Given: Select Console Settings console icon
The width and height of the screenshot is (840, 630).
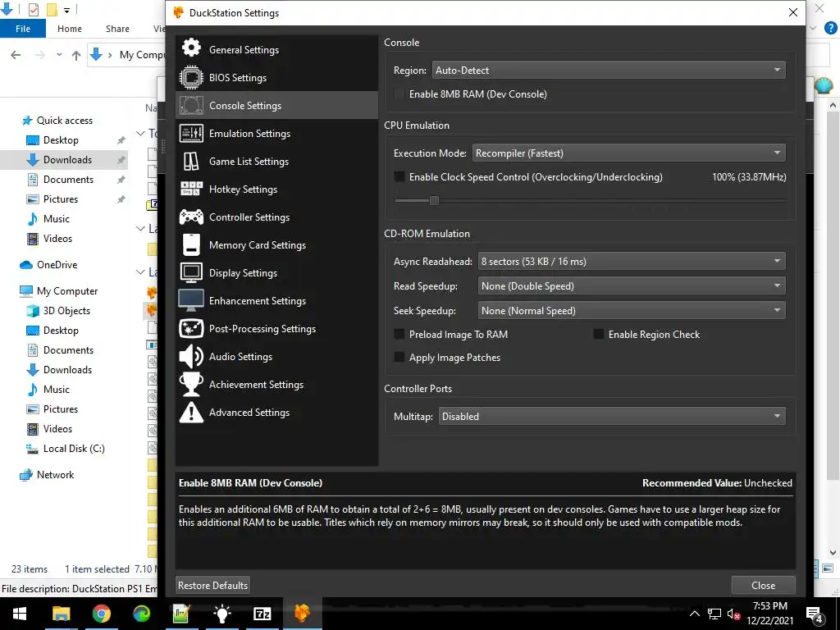Looking at the screenshot, I should click(x=191, y=106).
